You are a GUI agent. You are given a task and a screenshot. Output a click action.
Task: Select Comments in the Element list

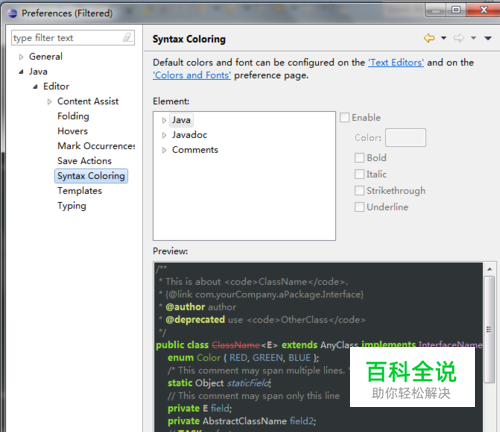click(195, 150)
